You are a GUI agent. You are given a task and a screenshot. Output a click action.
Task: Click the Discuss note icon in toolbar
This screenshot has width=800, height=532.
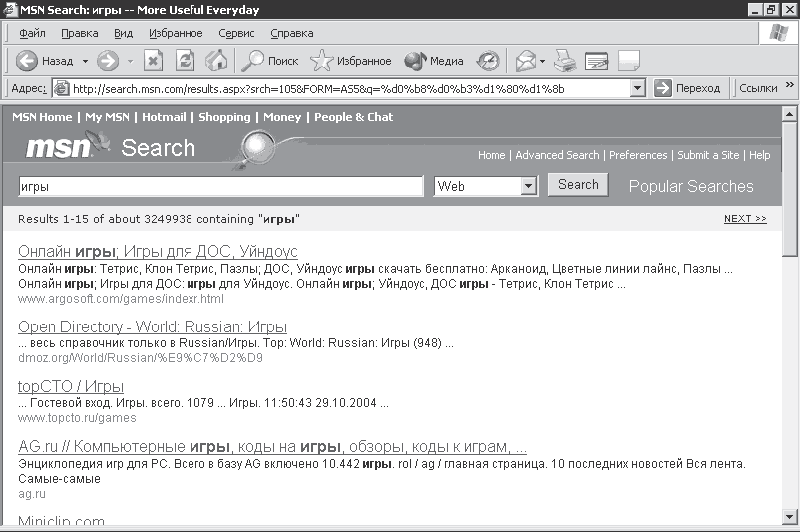[x=629, y=61]
